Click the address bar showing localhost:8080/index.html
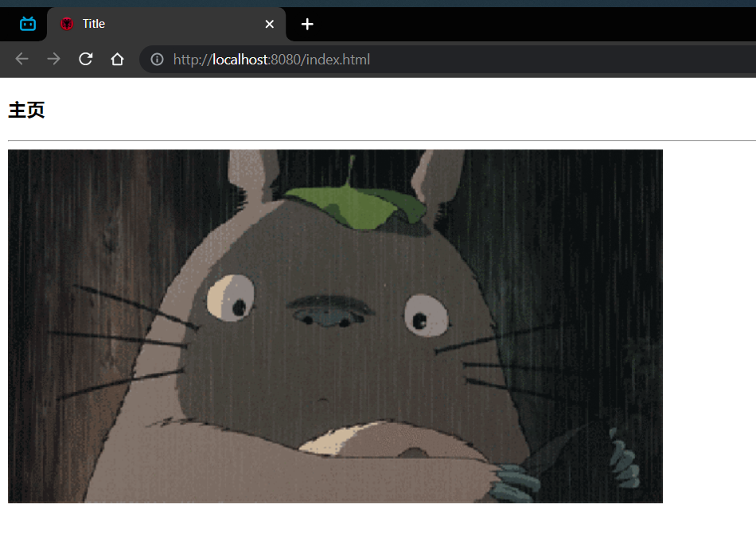This screenshot has height=551, width=756. pos(447,60)
